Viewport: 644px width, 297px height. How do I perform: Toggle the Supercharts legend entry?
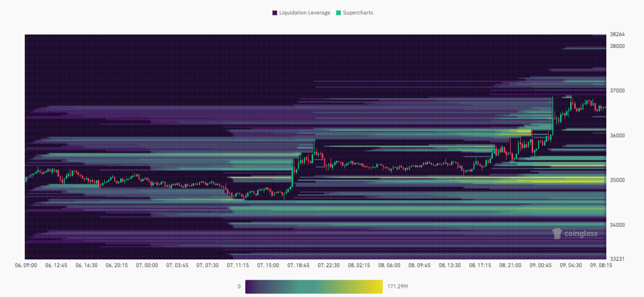(357, 13)
